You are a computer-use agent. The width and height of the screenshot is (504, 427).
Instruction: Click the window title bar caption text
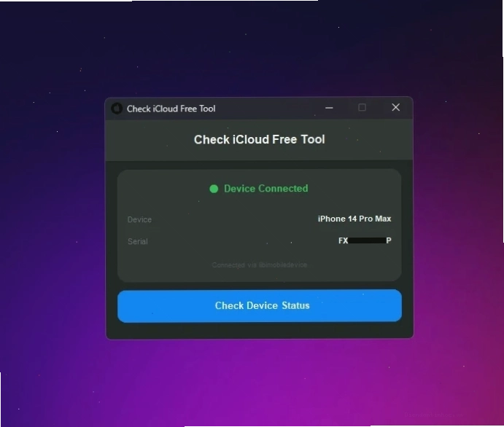(x=171, y=109)
